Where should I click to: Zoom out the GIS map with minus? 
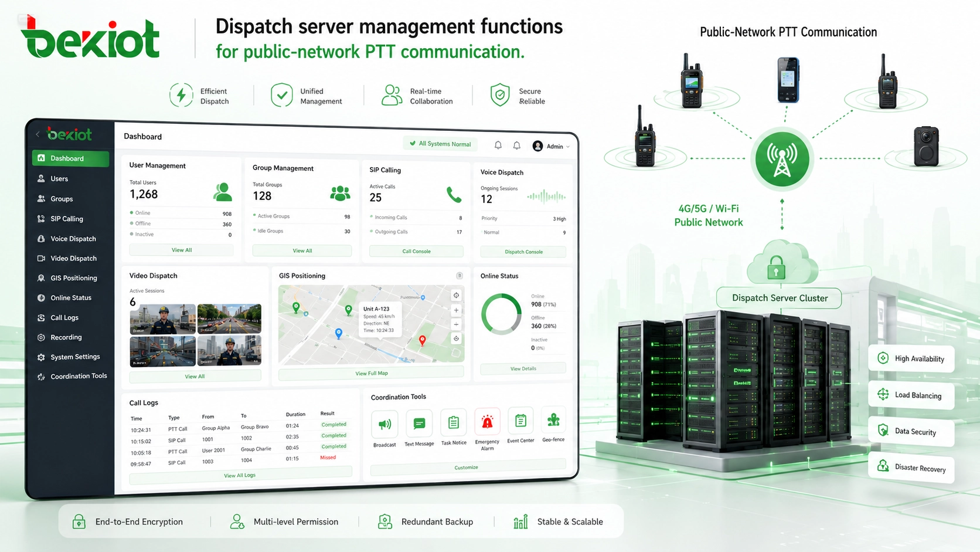[456, 324]
